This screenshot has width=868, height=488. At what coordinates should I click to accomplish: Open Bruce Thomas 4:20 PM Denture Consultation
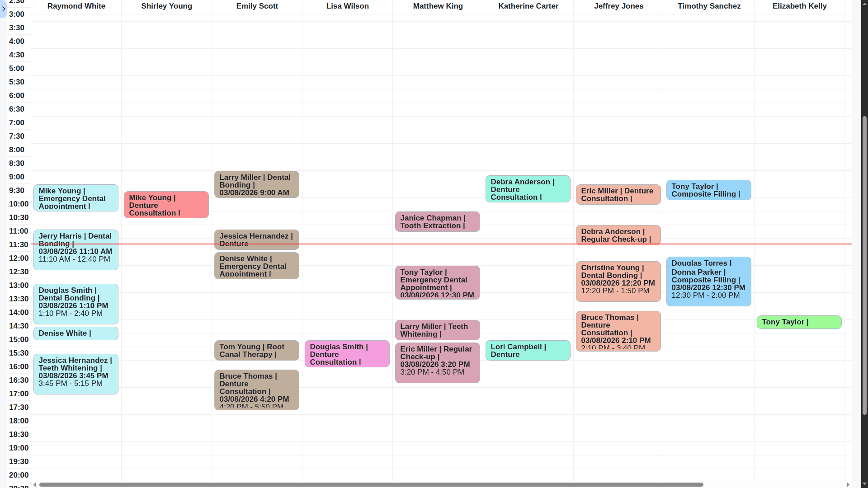point(256,389)
